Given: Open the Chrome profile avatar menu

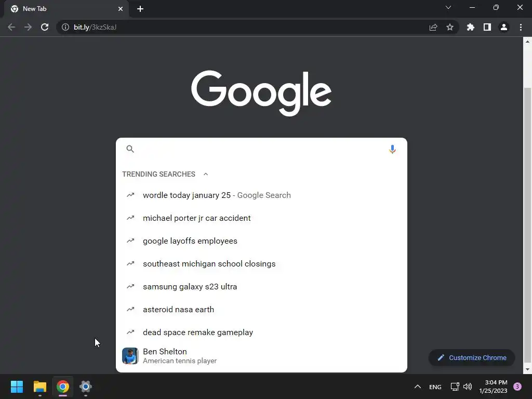Looking at the screenshot, I should coord(504,27).
